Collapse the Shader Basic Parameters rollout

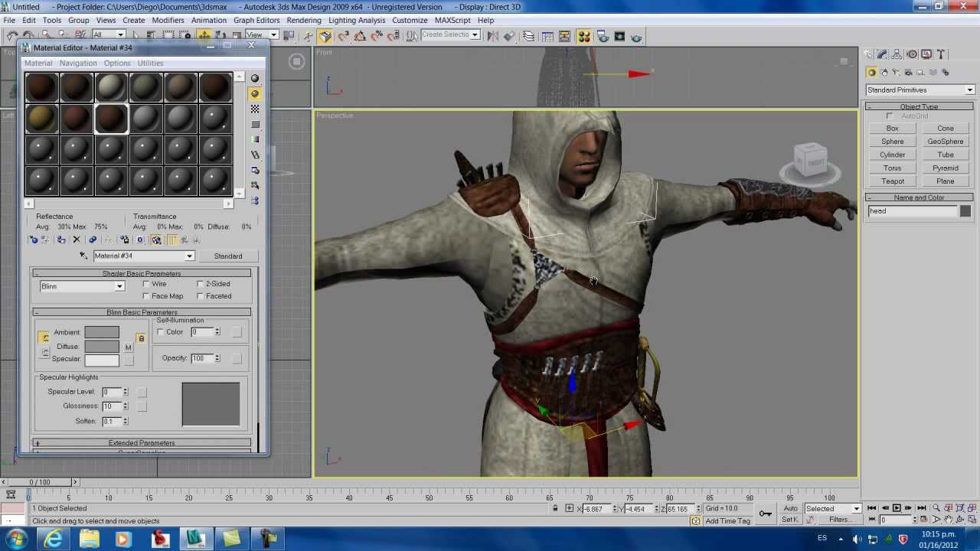point(142,273)
